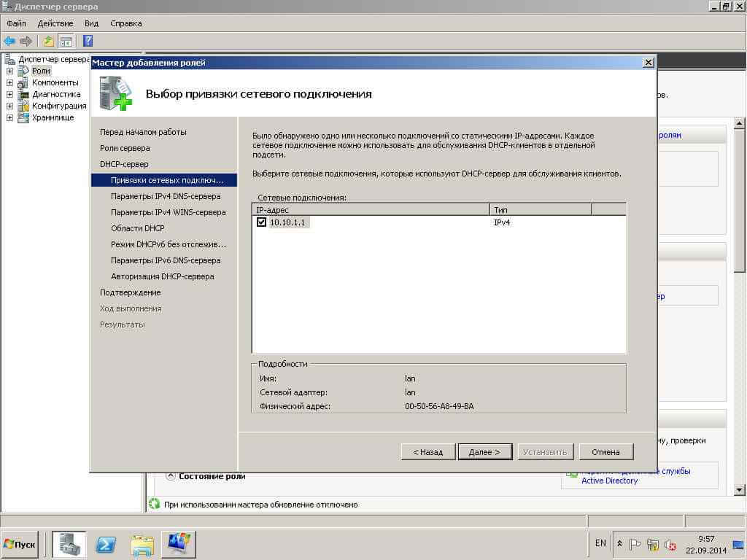Click the disabled Установить button
This screenshot has height=560, width=747.
point(545,452)
